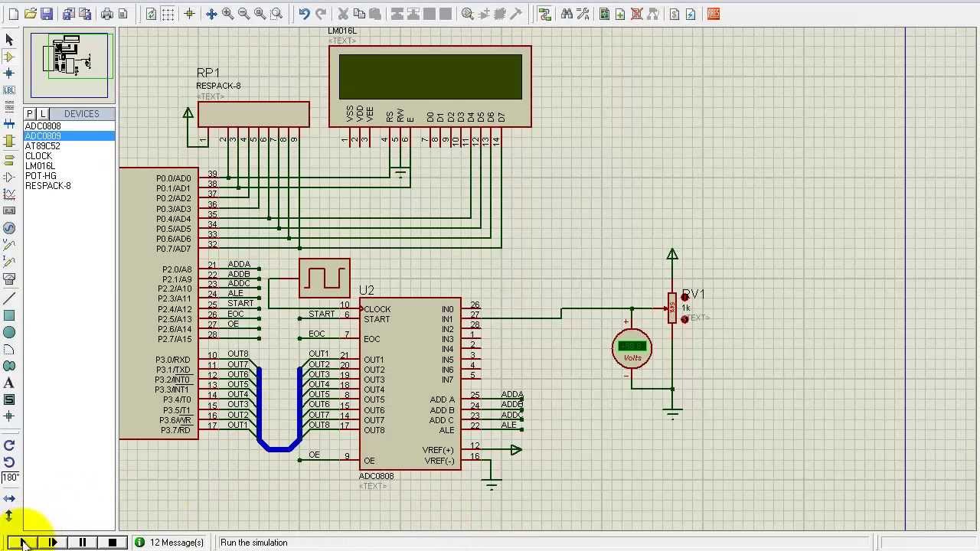This screenshot has height=551, width=980.
Task: Transfer netlist to ARES
Action: coord(714,14)
